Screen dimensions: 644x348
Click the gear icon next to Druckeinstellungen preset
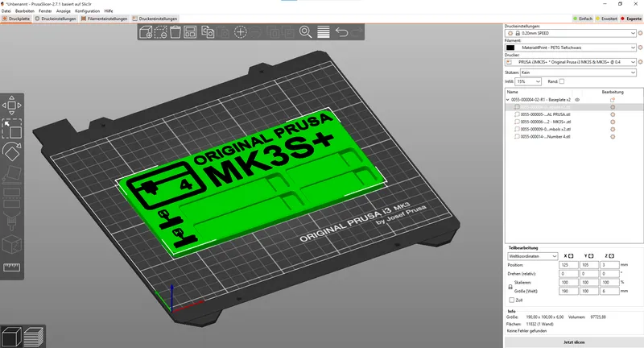640,33
